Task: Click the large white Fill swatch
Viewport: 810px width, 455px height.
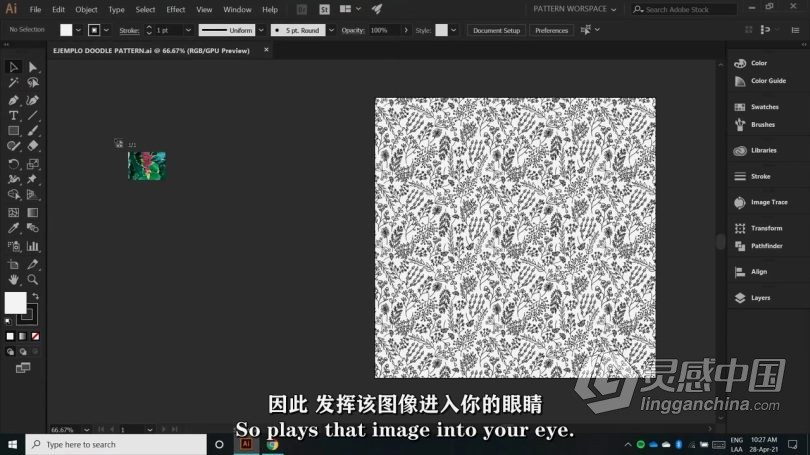Action: click(x=15, y=303)
